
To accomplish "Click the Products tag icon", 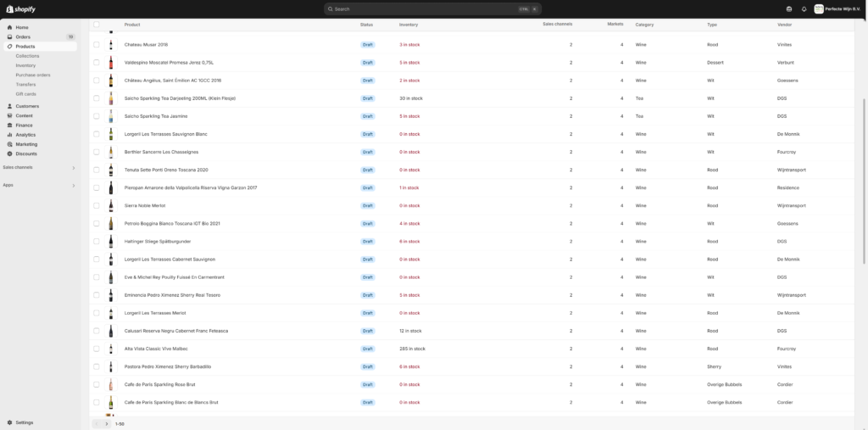I will coord(9,47).
